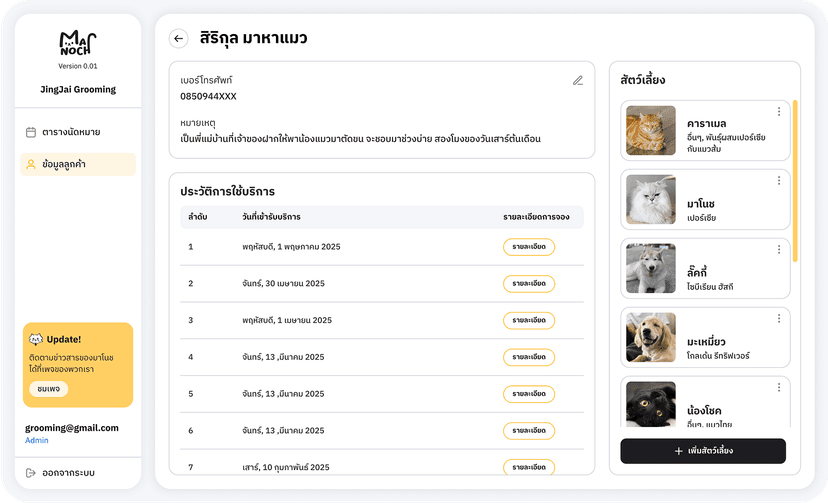Open รายละเอียด for 1 พฤษภาคม 2025 visit

528,246
